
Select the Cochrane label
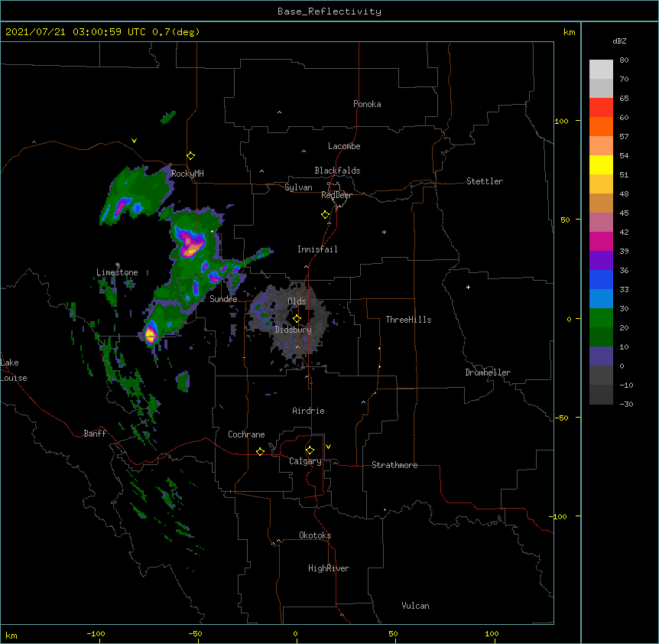tap(246, 434)
